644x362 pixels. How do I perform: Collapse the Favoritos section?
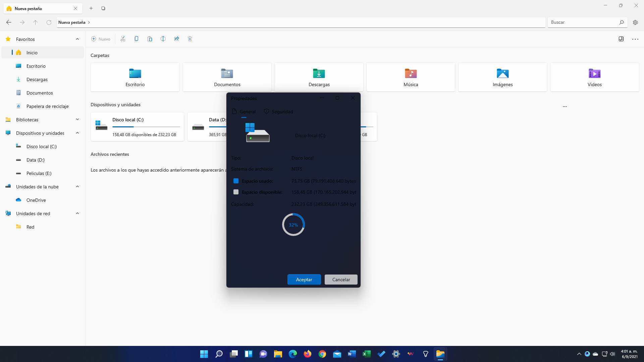pos(77,39)
